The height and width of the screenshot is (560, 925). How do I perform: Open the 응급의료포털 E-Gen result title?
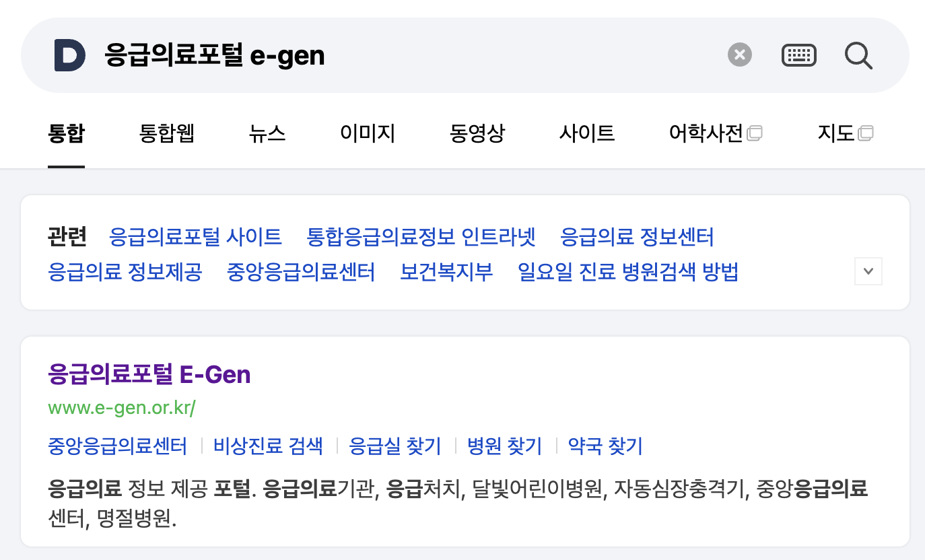(x=149, y=374)
